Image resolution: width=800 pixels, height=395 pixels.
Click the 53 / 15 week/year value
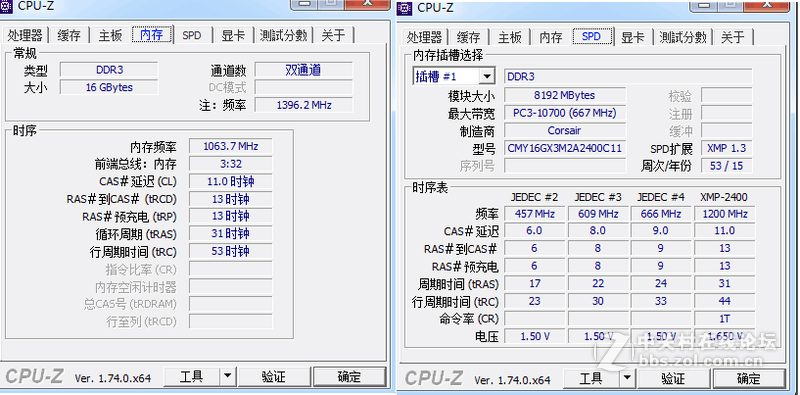click(x=727, y=166)
